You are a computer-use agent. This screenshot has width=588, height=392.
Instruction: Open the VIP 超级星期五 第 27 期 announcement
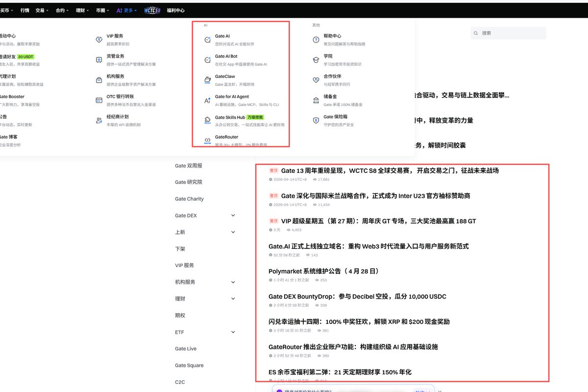[x=378, y=221]
